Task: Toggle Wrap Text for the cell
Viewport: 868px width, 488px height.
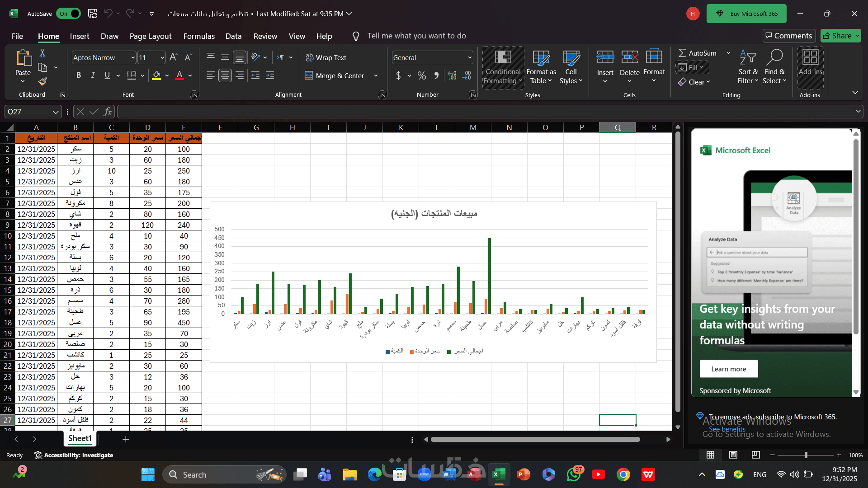Action: 326,57
